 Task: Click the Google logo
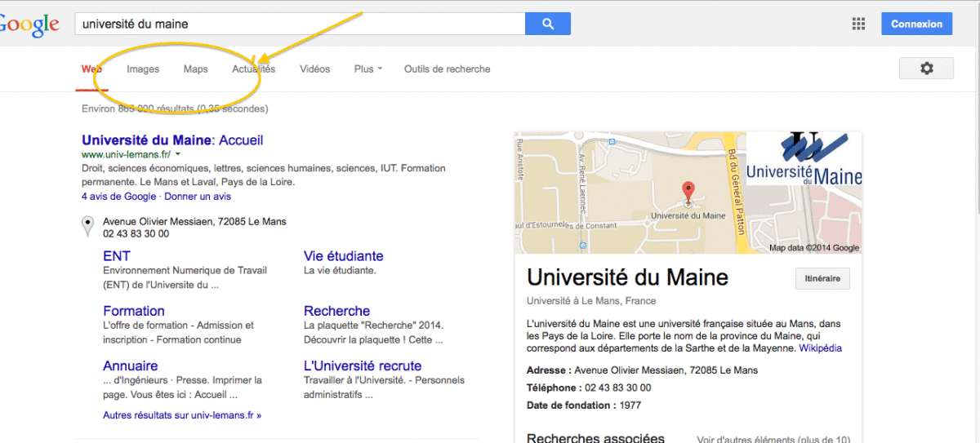tap(29, 24)
